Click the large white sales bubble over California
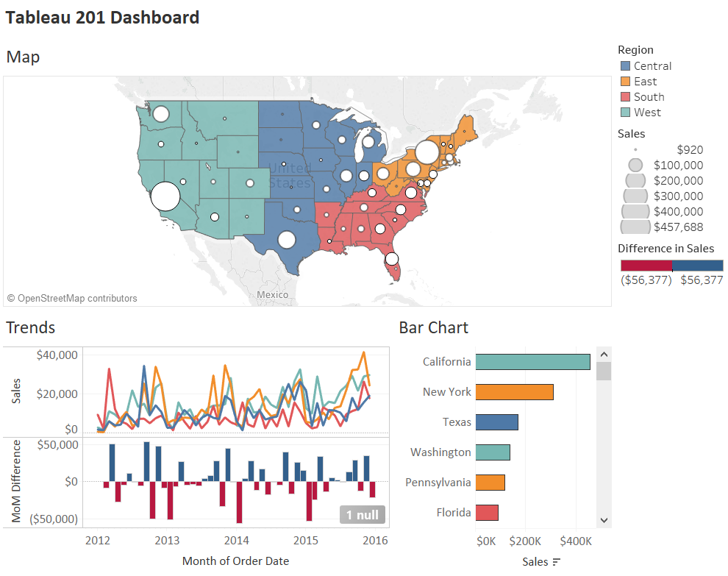The width and height of the screenshot is (728, 576). 165,196
